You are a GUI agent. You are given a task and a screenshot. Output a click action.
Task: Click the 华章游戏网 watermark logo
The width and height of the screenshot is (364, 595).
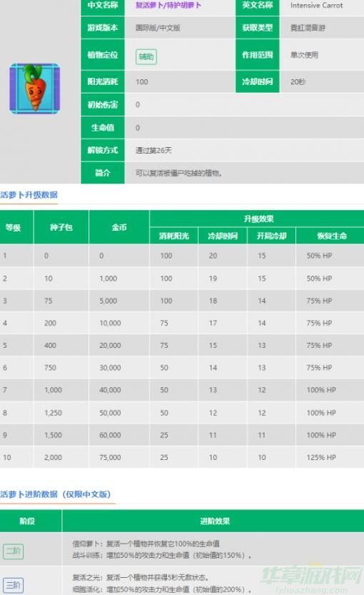pyautogui.click(x=311, y=579)
